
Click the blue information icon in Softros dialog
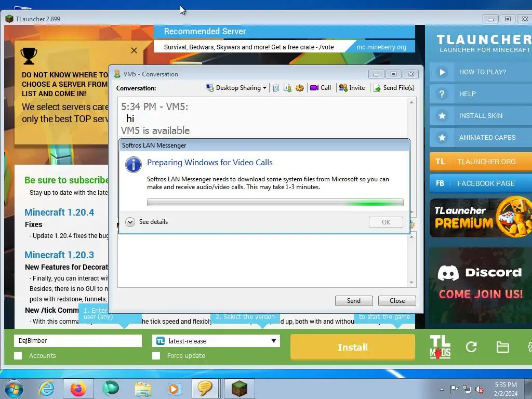point(134,165)
